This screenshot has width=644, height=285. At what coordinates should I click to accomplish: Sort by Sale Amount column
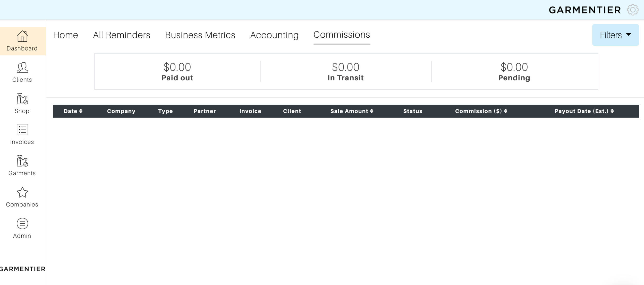click(x=352, y=111)
